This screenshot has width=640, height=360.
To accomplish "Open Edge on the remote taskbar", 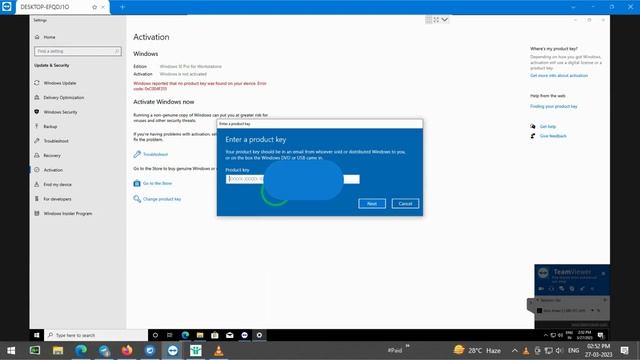I will [x=185, y=335].
